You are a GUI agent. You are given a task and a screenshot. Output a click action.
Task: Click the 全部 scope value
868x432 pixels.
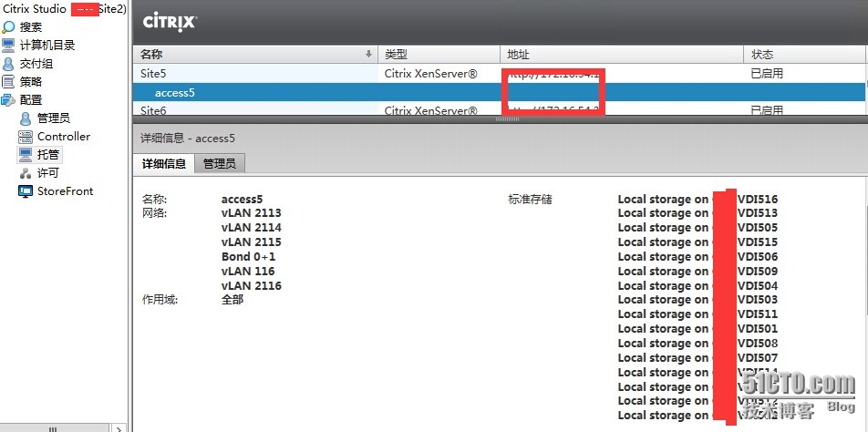pyautogui.click(x=232, y=300)
